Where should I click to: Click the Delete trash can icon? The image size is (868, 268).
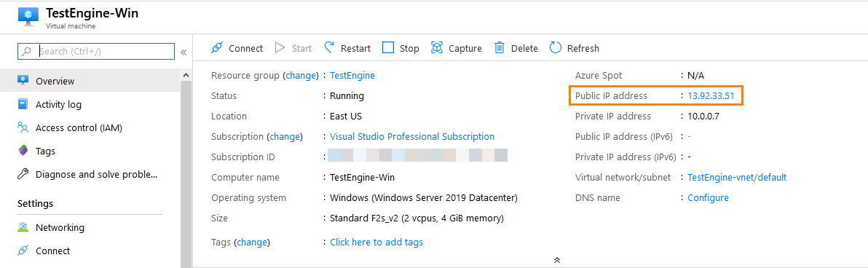(x=500, y=48)
